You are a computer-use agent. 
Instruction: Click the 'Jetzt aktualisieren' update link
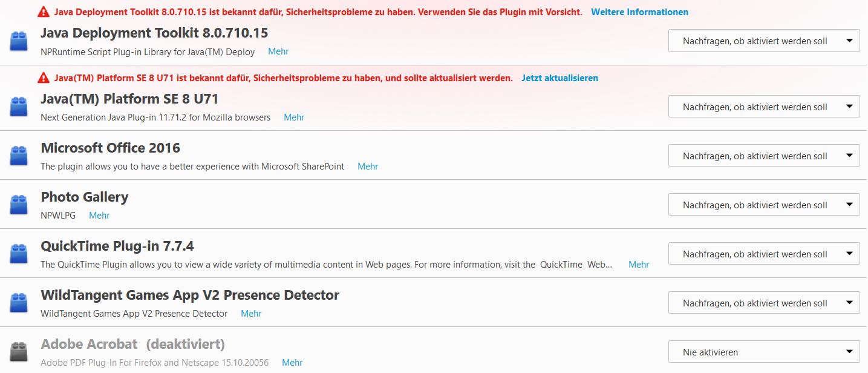click(560, 78)
